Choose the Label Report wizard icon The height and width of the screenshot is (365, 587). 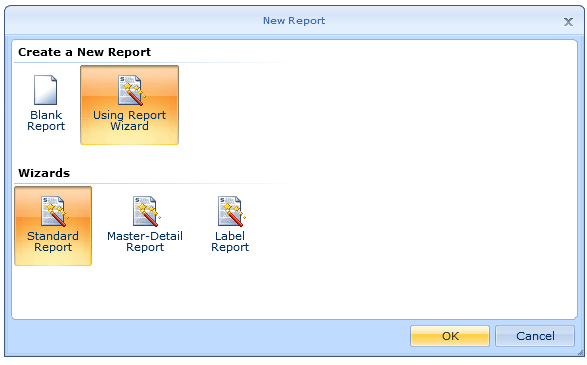231,211
